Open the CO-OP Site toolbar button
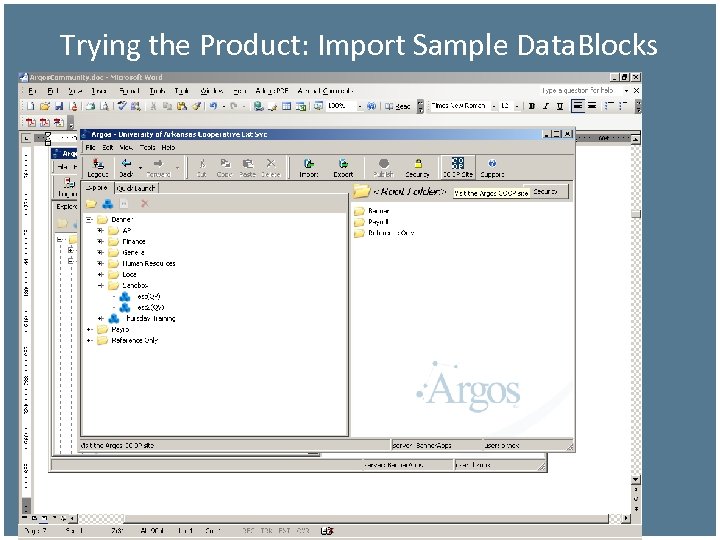 tap(457, 168)
